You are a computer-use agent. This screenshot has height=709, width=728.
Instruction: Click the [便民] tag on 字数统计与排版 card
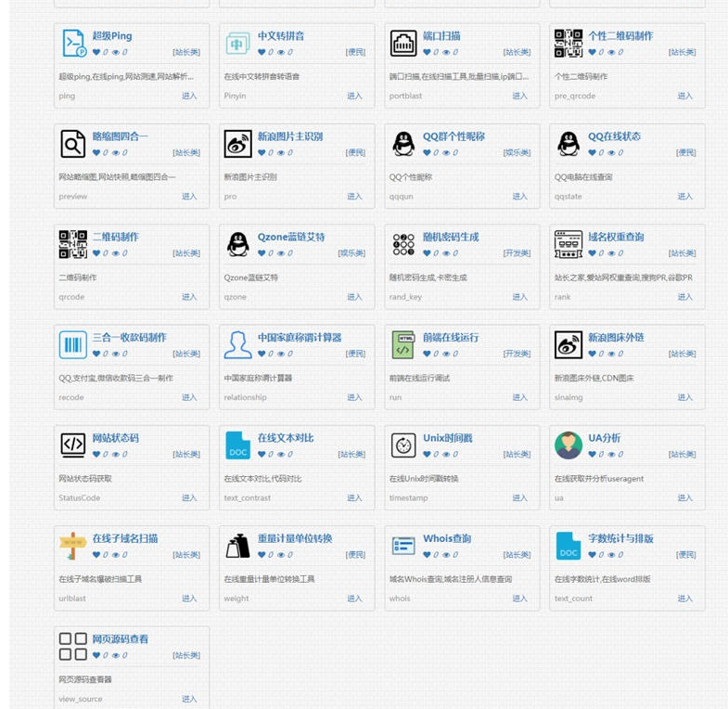[x=686, y=555]
